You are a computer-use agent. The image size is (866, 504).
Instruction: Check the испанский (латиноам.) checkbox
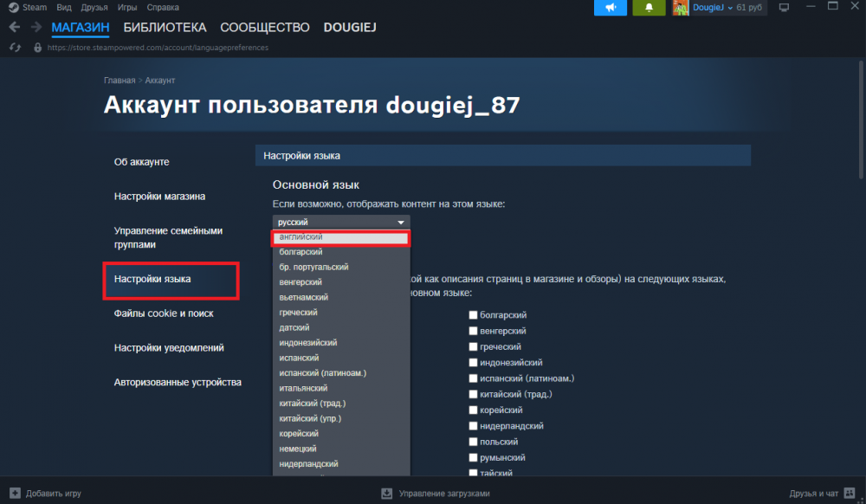pos(473,378)
